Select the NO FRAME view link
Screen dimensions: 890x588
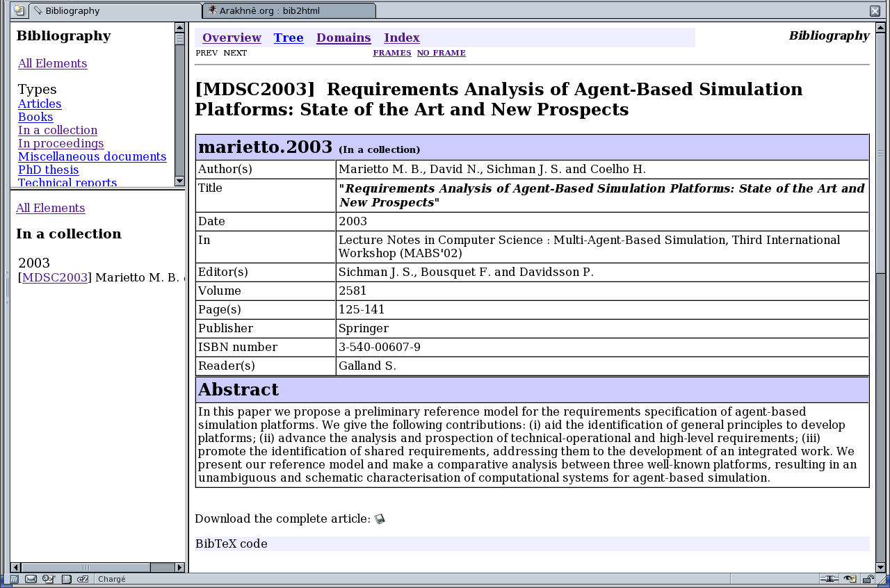click(441, 53)
